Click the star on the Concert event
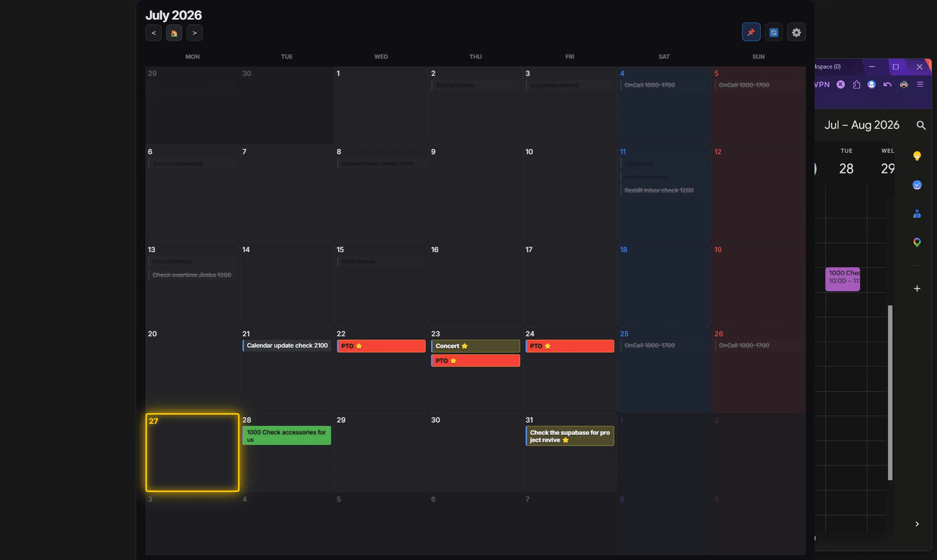Image resolution: width=937 pixels, height=560 pixels. click(x=464, y=346)
